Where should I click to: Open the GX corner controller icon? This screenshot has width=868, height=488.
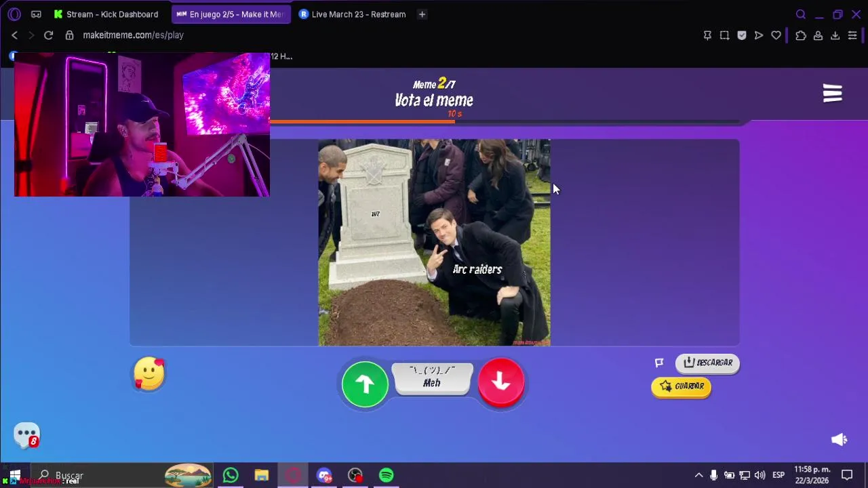tap(36, 14)
